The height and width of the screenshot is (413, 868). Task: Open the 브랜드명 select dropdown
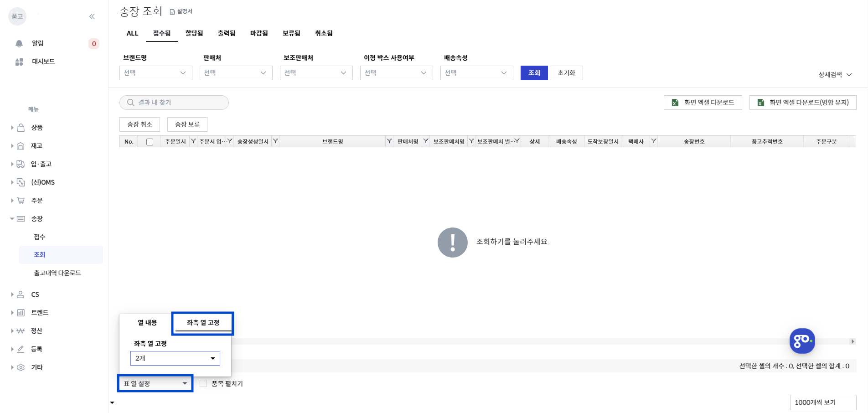[156, 73]
